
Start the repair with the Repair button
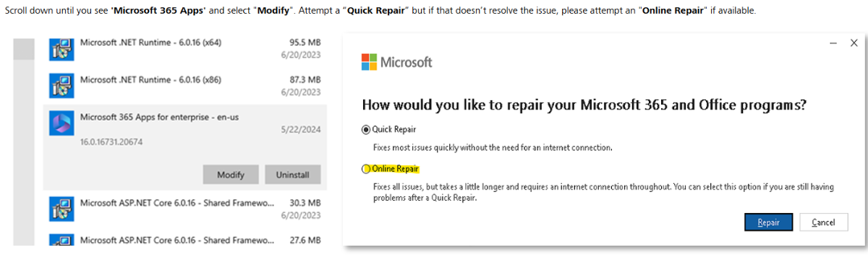[x=768, y=222]
